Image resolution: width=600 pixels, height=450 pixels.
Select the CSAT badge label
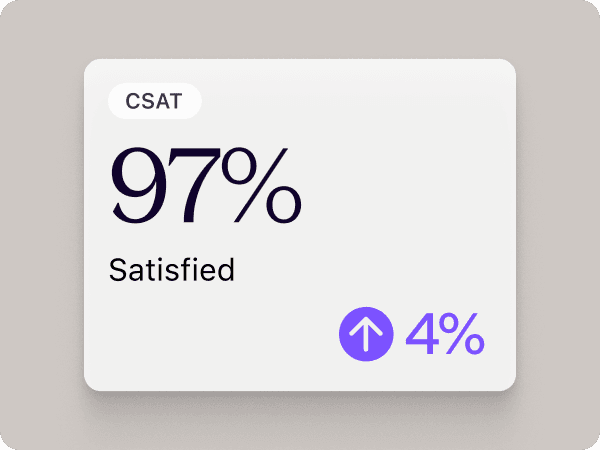coord(155,101)
